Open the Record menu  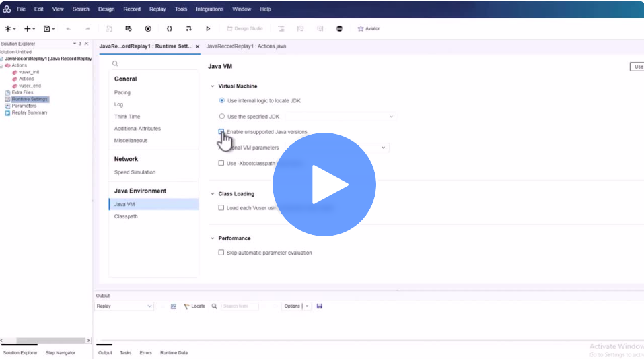(x=132, y=9)
